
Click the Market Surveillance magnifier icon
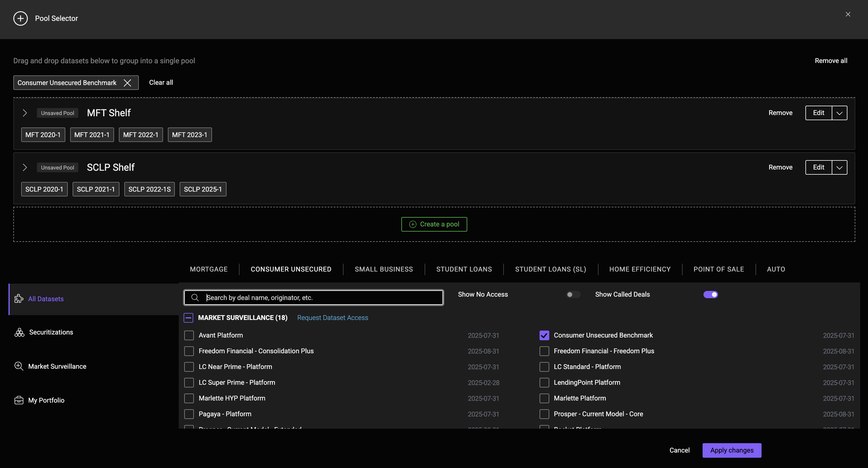(x=19, y=367)
